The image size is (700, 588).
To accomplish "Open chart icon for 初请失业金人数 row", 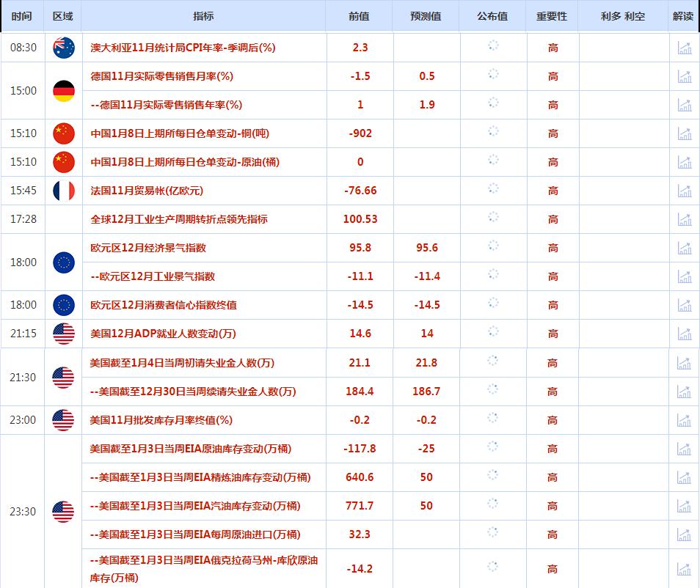I will point(684,363).
